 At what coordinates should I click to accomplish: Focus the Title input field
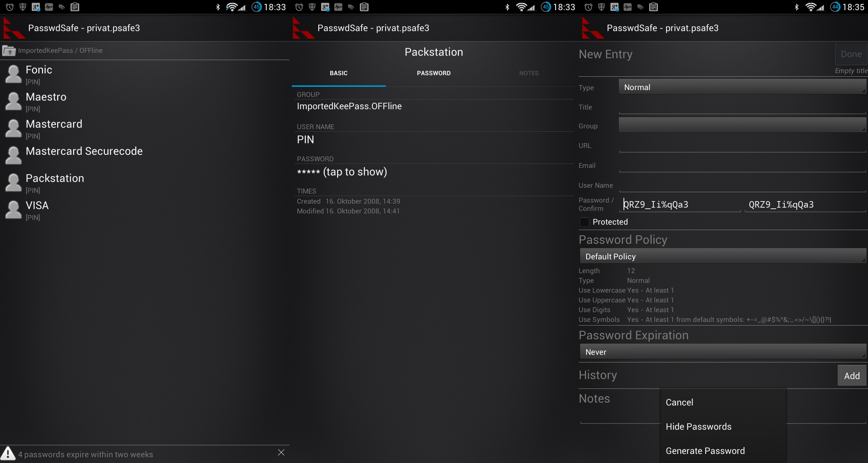click(x=743, y=107)
